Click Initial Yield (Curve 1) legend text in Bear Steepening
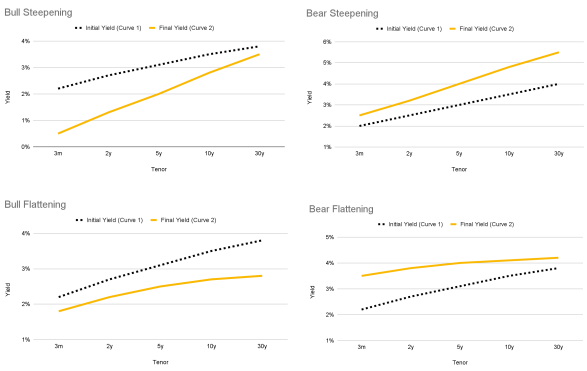 (x=414, y=29)
